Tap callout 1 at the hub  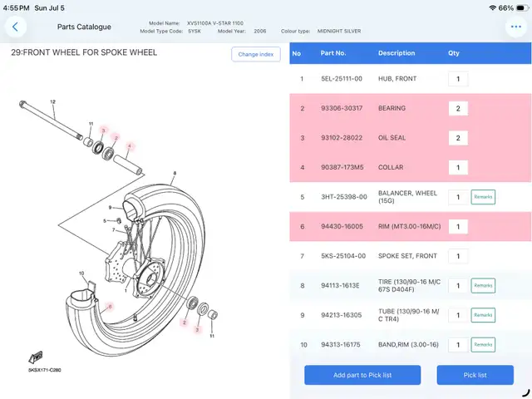(126, 291)
